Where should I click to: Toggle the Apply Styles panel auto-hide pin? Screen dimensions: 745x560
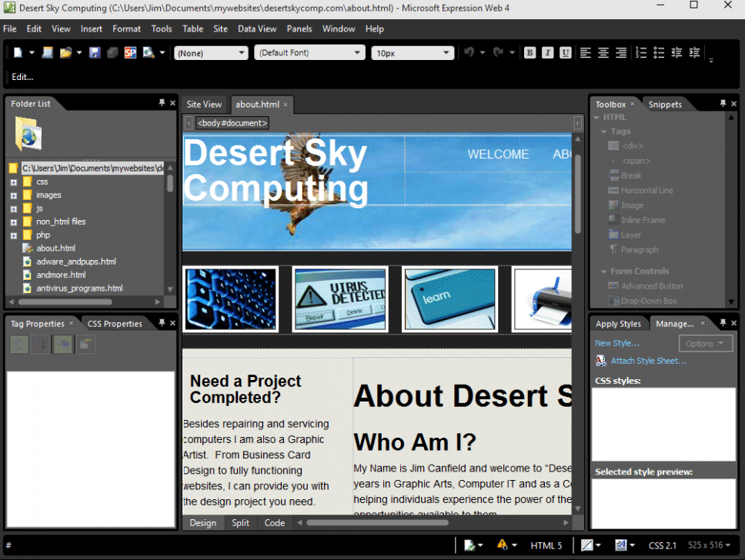[x=723, y=323]
